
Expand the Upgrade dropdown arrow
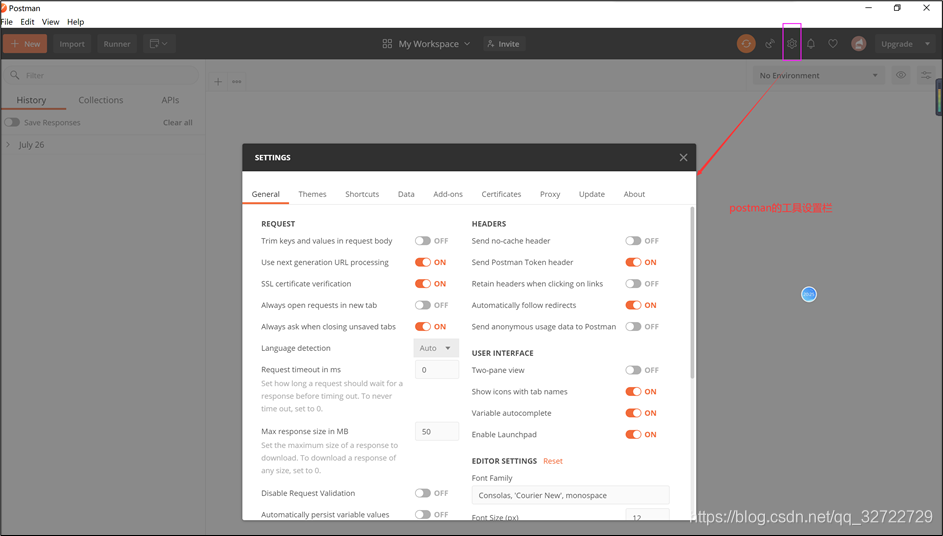click(x=927, y=44)
